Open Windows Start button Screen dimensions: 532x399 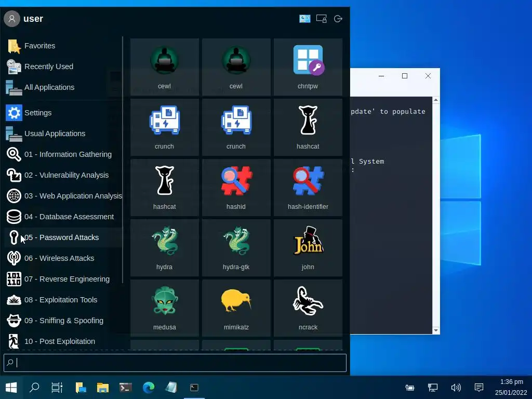pos(11,388)
